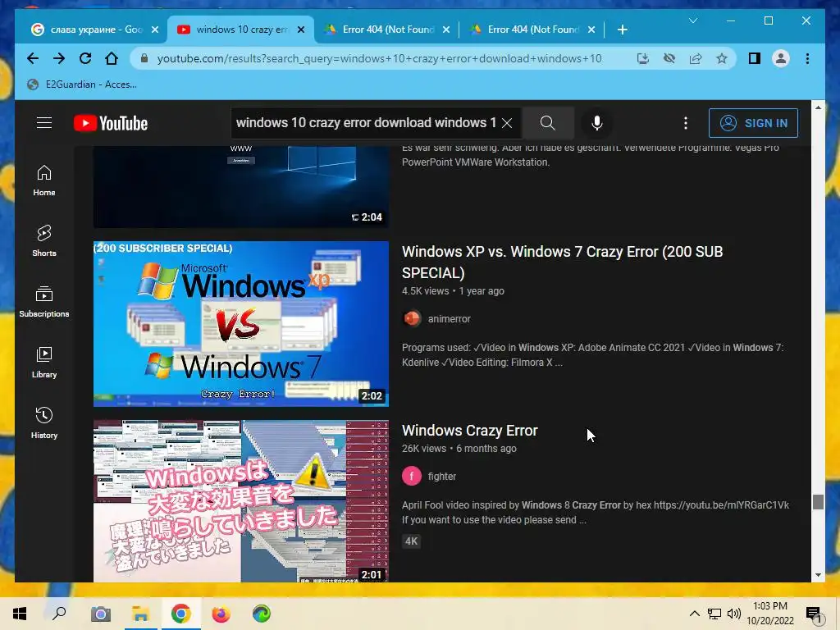
Task: Open Windows XP vs. Windows 7 thumbnail
Action: pos(241,323)
